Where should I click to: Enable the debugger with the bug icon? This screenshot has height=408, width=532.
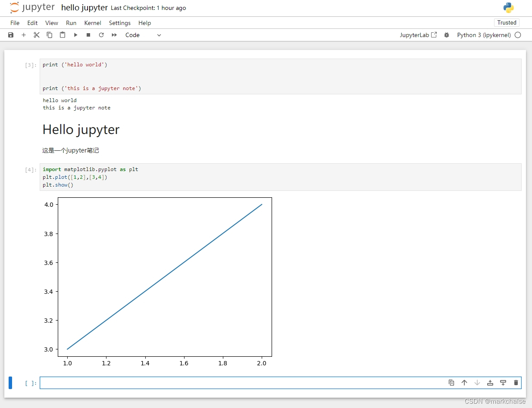[447, 35]
